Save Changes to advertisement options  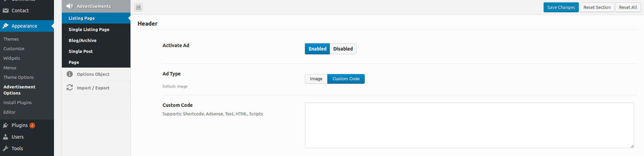point(561,7)
